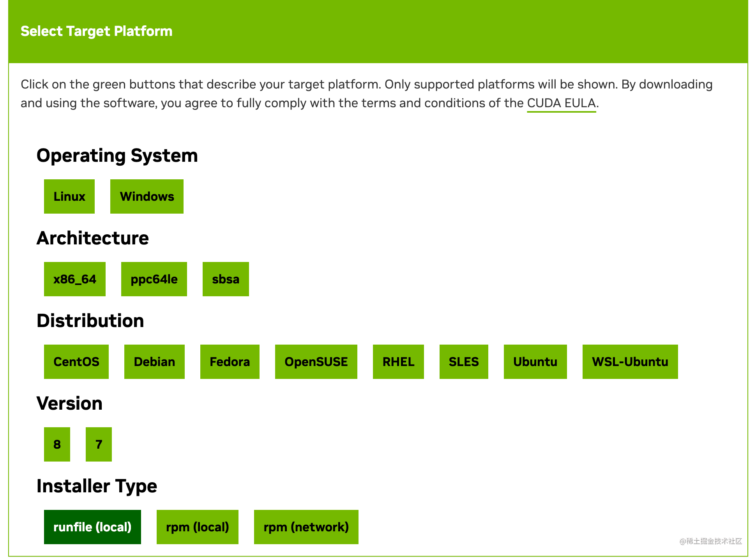Select CentOS distribution
The height and width of the screenshot is (559, 756).
76,362
